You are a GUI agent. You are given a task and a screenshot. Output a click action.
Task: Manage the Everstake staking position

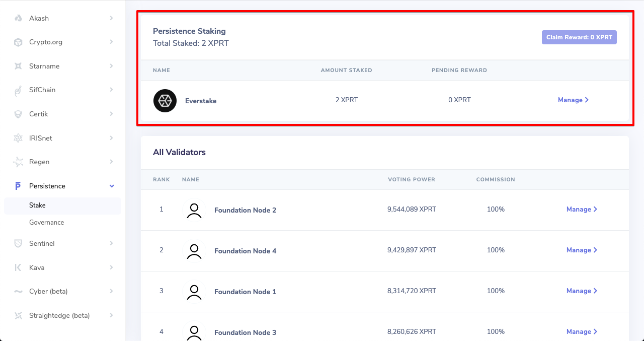coord(573,100)
